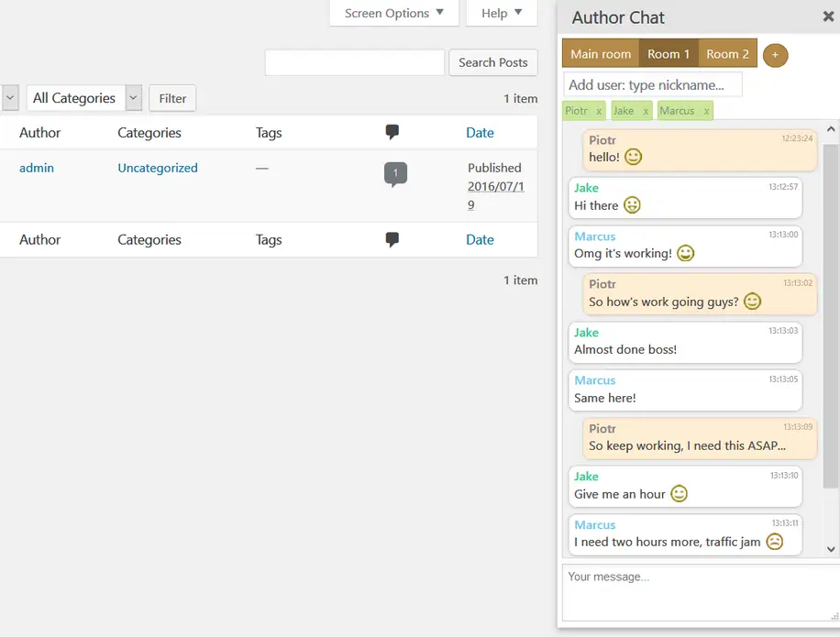Viewport: 840px width, 637px height.
Task: Switch to the Main room tab
Action: (601, 54)
